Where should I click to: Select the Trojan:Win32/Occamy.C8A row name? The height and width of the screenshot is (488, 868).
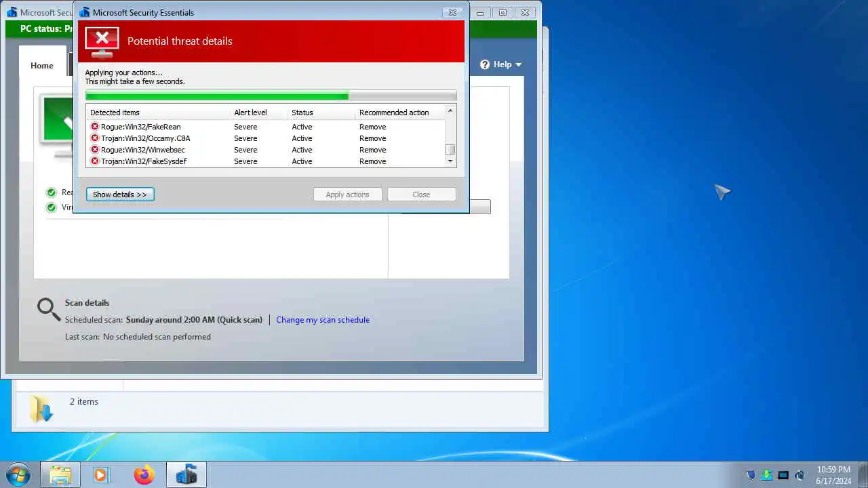pos(145,138)
